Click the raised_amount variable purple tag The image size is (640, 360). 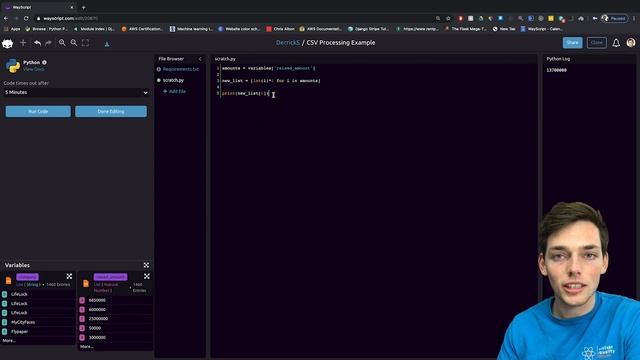point(110,277)
